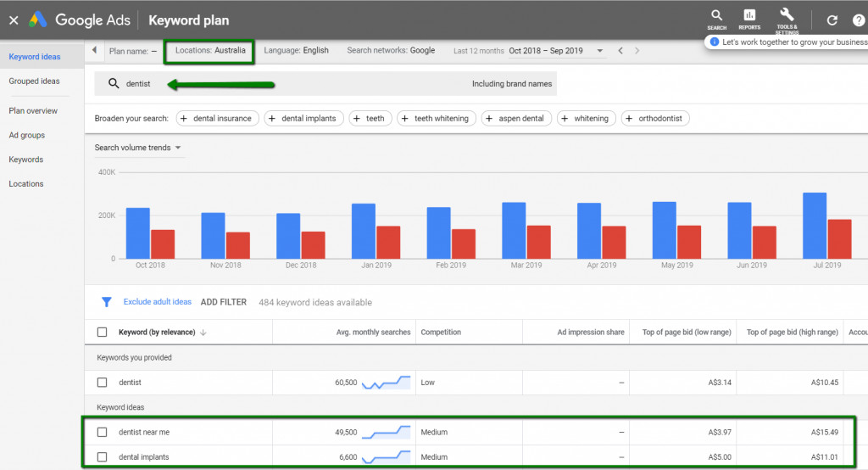Open Locations in the sidebar
This screenshot has height=470, width=868.
point(26,184)
